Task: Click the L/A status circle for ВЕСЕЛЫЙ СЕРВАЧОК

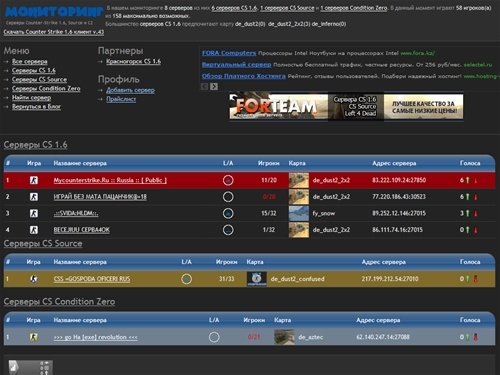Action: (228, 230)
